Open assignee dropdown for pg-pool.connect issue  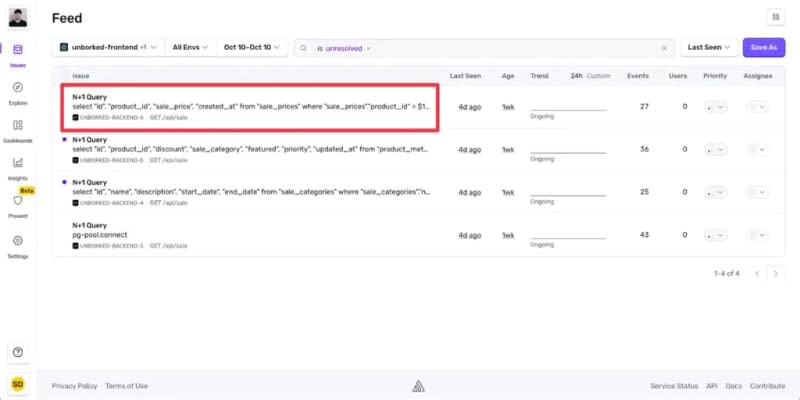[x=757, y=235]
